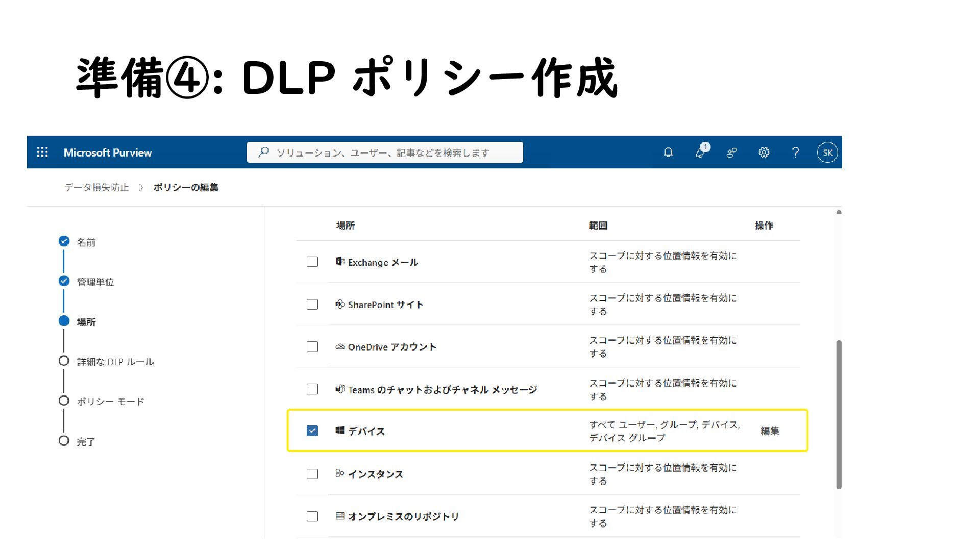
Task: Open the settings gear icon
Action: [x=764, y=152]
